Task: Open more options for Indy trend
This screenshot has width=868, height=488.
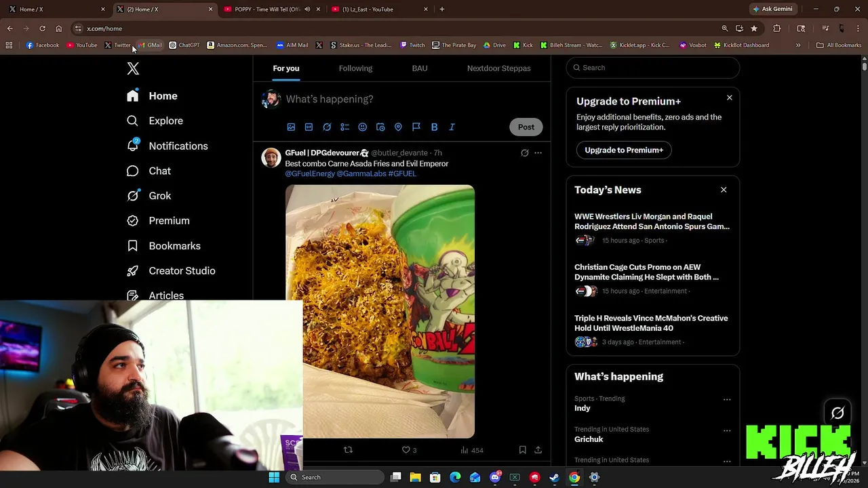Action: coord(727,399)
